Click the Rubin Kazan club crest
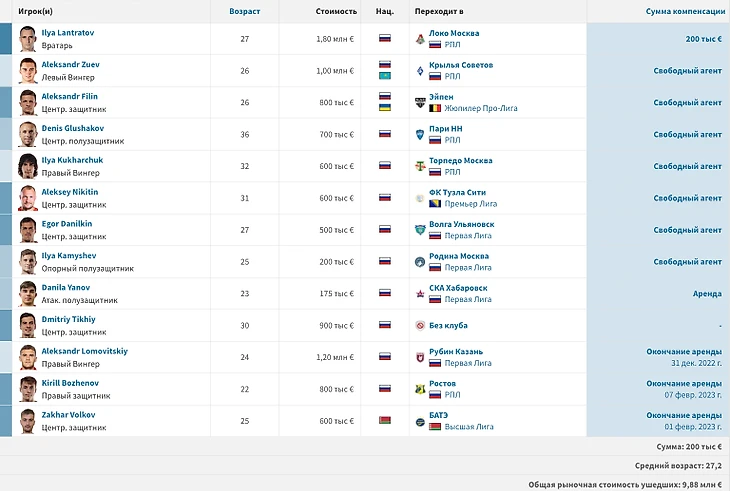This screenshot has height=491, width=730. click(x=420, y=357)
